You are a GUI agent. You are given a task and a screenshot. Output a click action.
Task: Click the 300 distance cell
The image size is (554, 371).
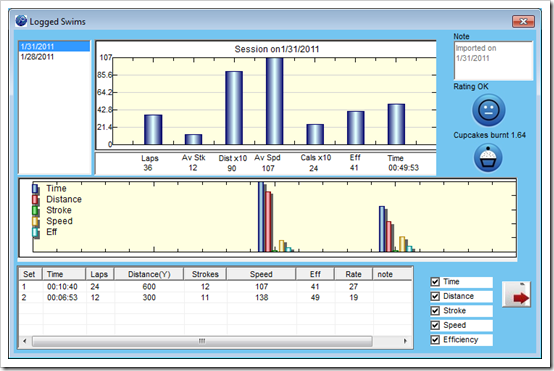click(149, 298)
